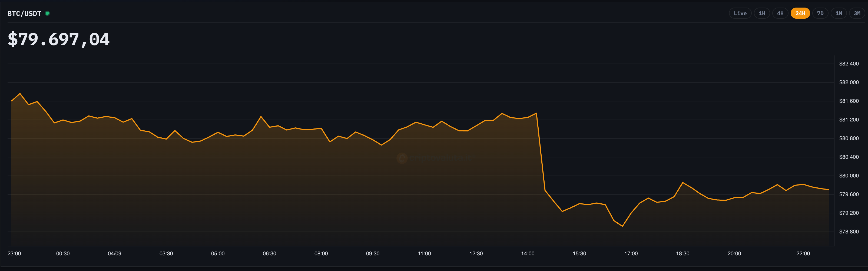
Task: Click the $82.400 price axis label
Action: [849, 64]
